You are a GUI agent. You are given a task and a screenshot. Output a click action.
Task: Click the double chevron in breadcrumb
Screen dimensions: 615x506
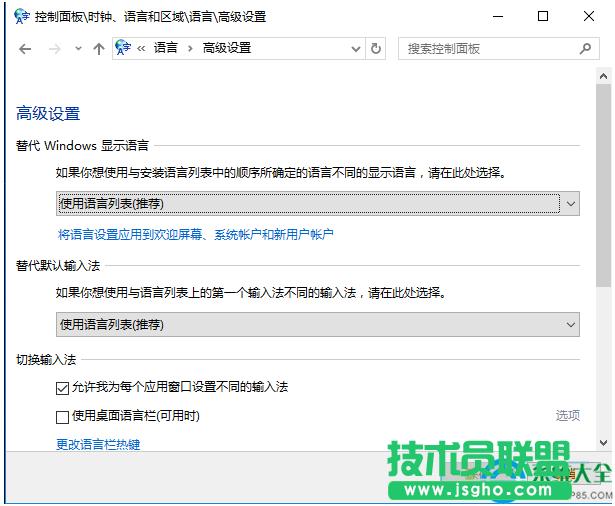[x=141, y=49]
